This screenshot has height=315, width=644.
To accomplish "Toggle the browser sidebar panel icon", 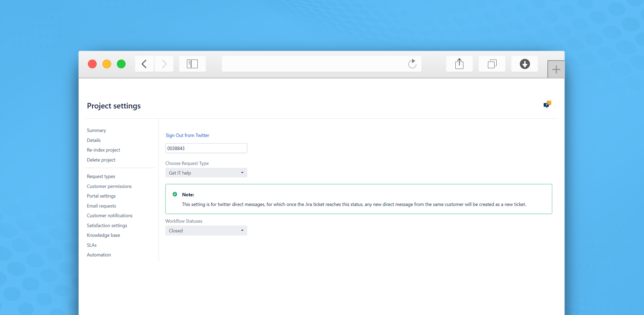I will point(192,64).
